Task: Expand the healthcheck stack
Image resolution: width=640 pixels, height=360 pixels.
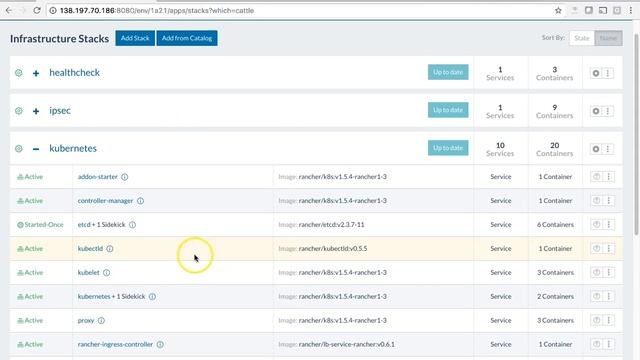Action: 36,73
